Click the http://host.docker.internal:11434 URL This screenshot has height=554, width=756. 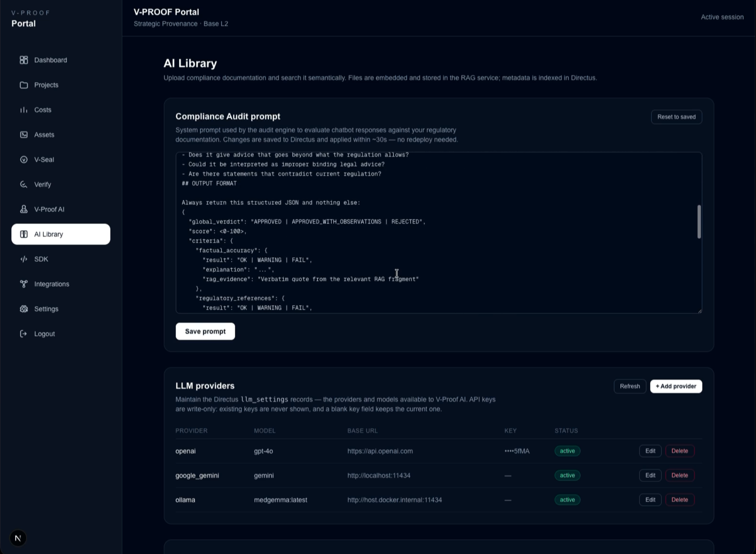(394, 500)
